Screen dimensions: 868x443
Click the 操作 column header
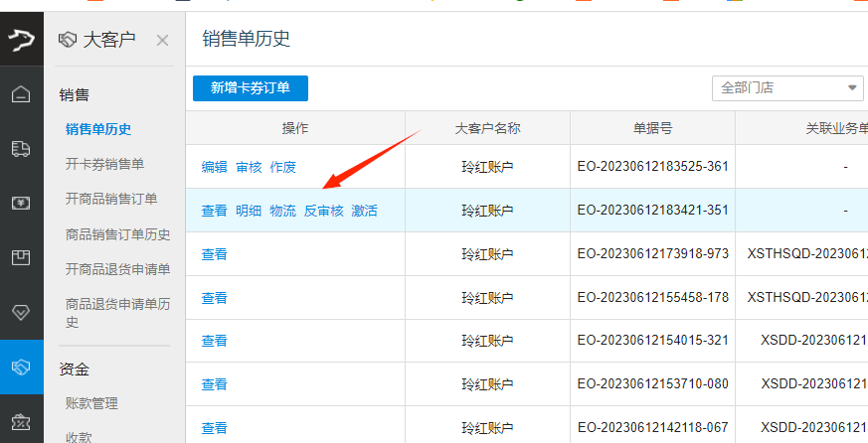[295, 128]
